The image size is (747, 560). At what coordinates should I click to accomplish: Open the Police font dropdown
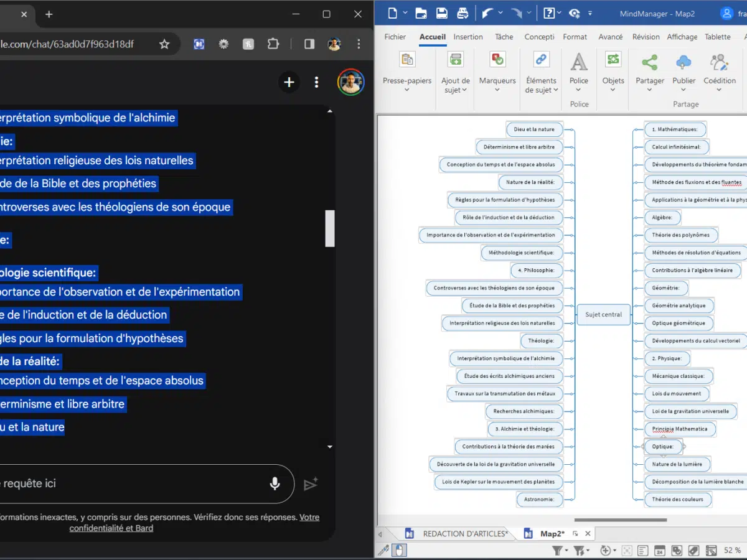(579, 90)
